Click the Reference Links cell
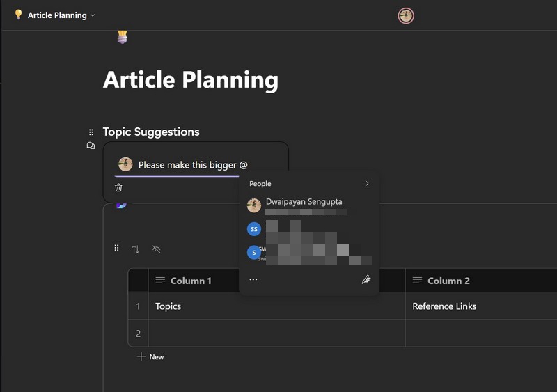The width and height of the screenshot is (557, 392). [481, 306]
